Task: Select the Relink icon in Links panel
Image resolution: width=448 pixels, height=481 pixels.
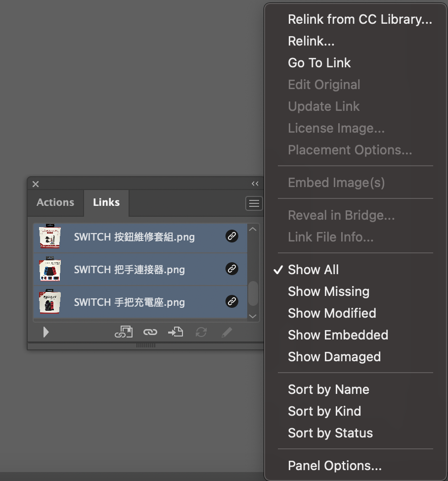Action: [x=150, y=332]
